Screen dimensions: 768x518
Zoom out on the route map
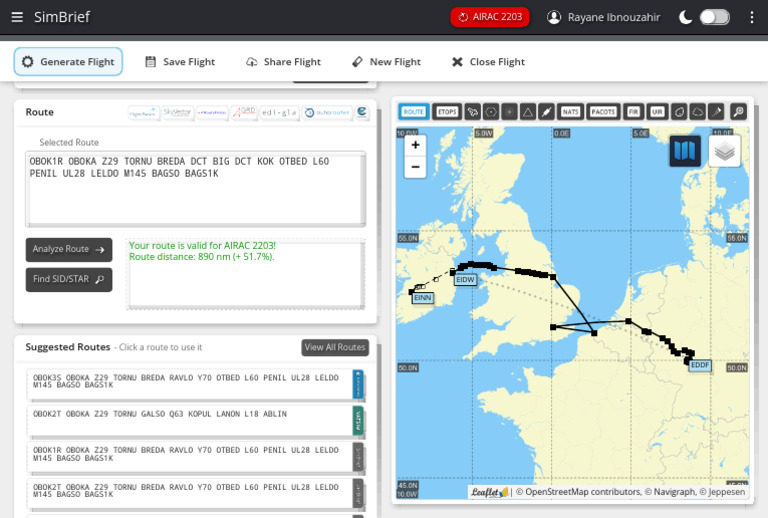tap(415, 168)
